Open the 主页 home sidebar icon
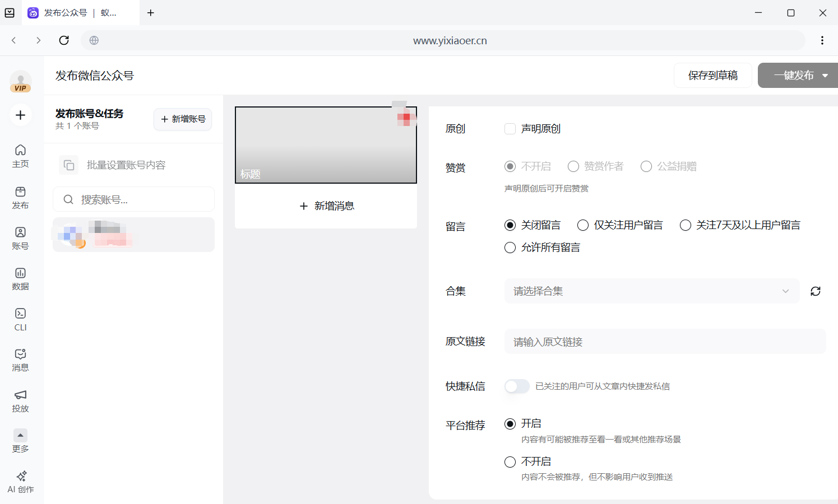The height and width of the screenshot is (504, 838). (20, 156)
